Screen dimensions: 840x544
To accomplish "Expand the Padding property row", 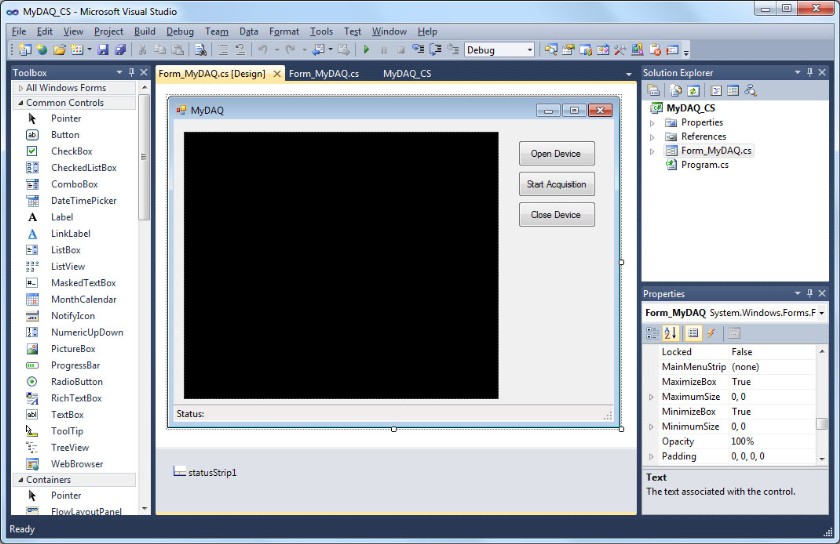I will (x=651, y=457).
